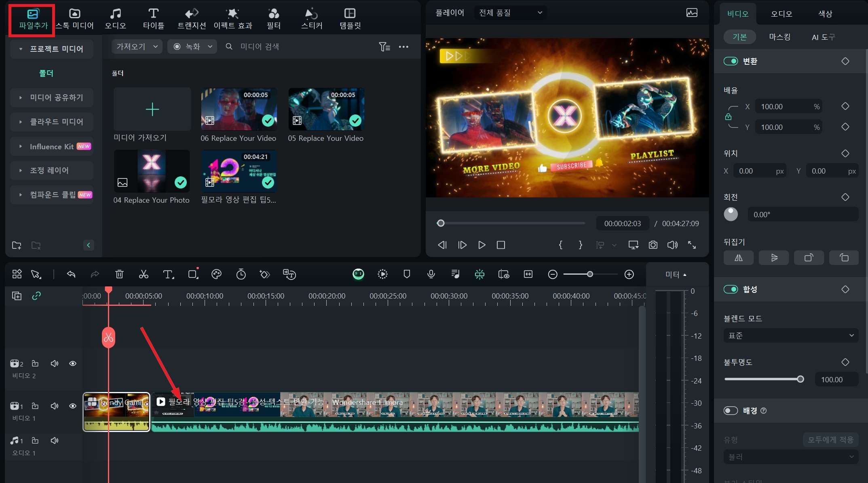868x483 pixels.
Task: Open the 스티커 tab
Action: [x=311, y=19]
